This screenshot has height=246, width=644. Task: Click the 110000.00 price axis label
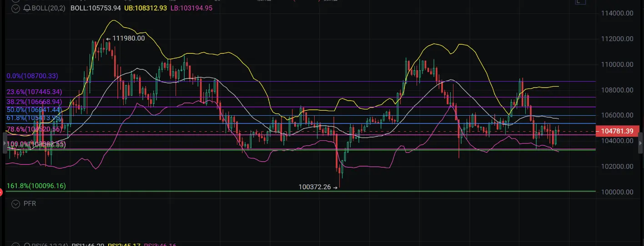pyautogui.click(x=616, y=64)
